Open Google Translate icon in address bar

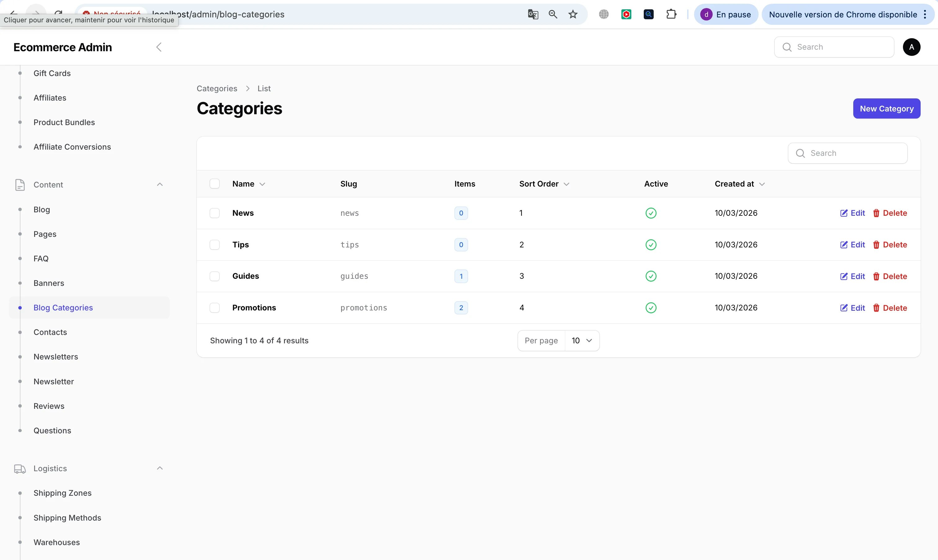tap(532, 14)
